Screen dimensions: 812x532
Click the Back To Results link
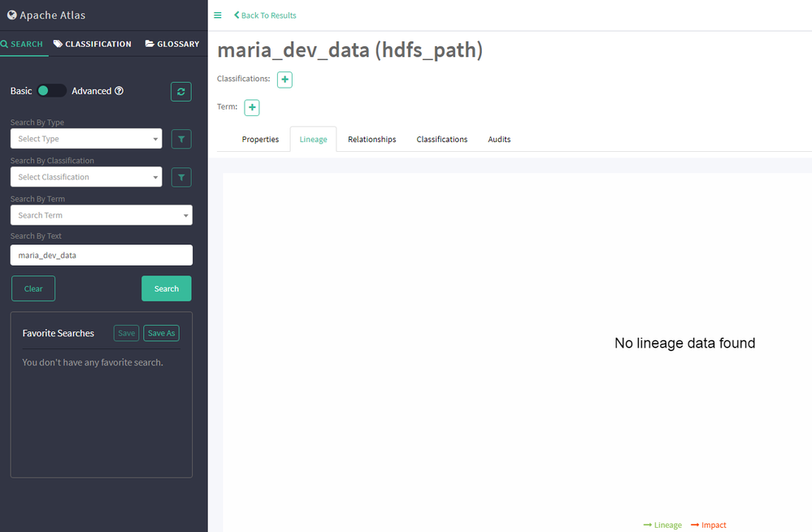point(265,15)
